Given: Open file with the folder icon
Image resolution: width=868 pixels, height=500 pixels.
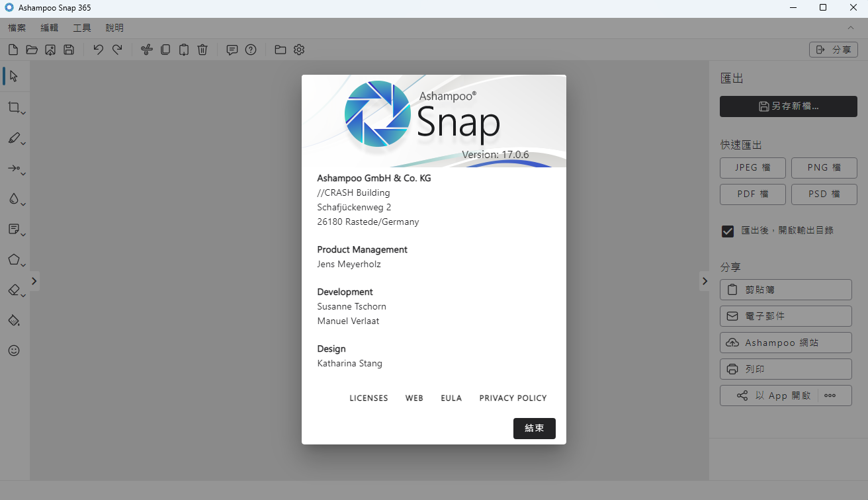Looking at the screenshot, I should (x=32, y=50).
